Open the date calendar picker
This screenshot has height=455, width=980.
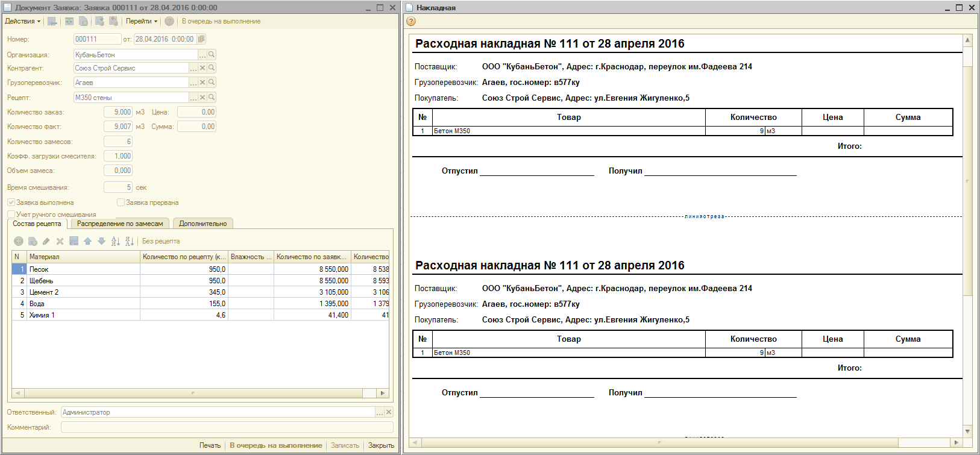coord(201,39)
